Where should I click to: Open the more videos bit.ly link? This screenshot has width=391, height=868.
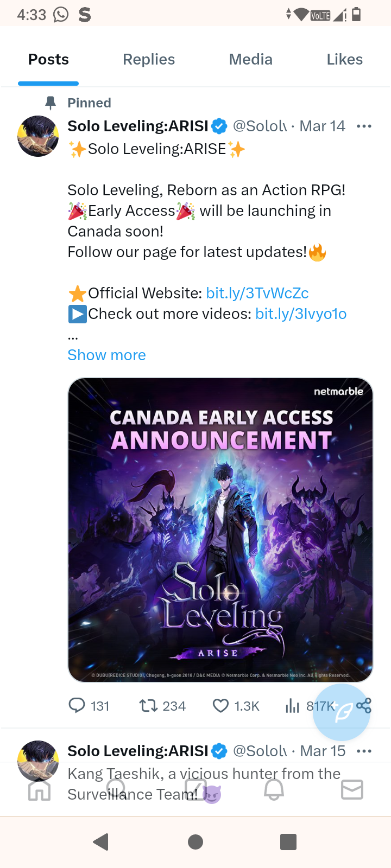pyautogui.click(x=301, y=314)
